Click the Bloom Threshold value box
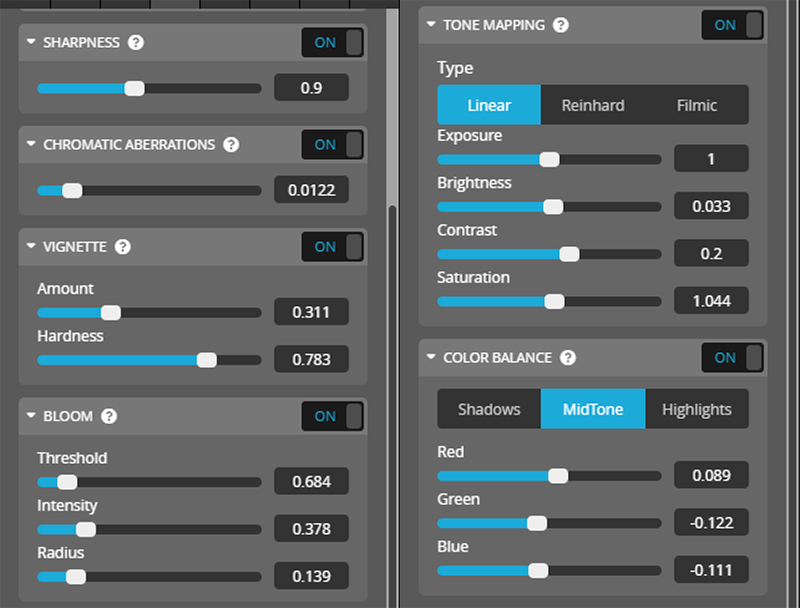The image size is (800, 608). (x=311, y=482)
